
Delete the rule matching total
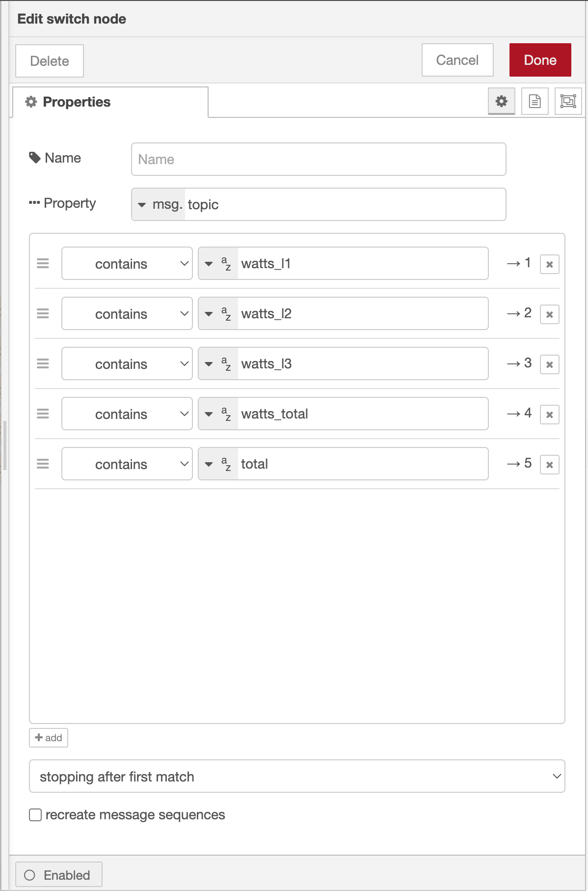(x=549, y=465)
